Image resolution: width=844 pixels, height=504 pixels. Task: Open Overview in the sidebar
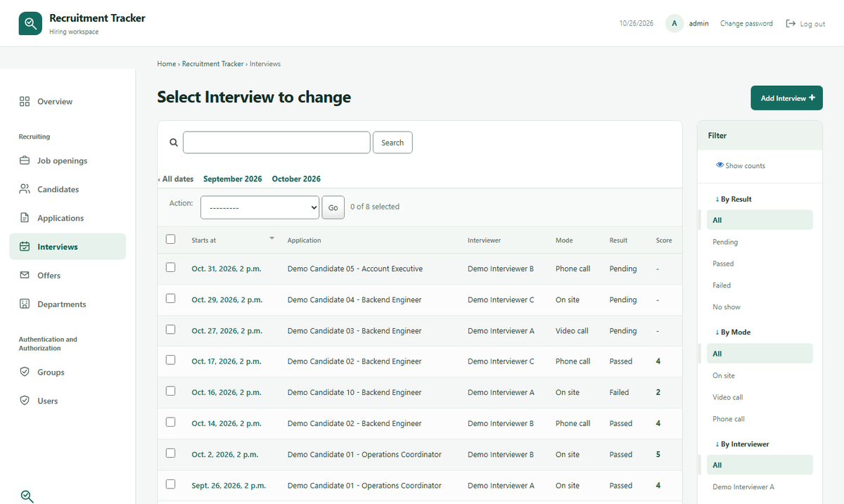coord(68,101)
